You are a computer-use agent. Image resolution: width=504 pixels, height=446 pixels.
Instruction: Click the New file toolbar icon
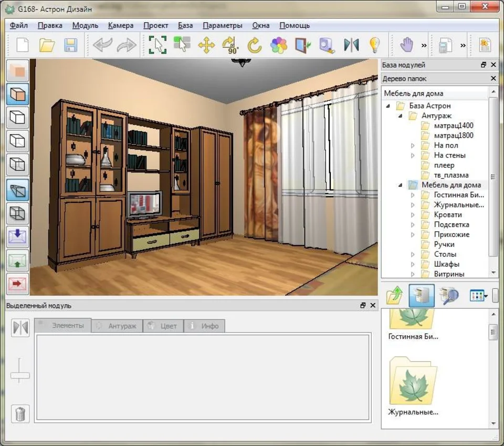click(23, 45)
